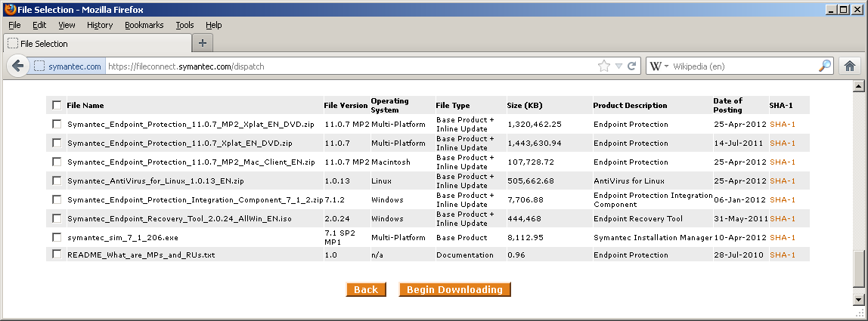Check the MP2_Mac_Client_EN.zip checkbox
This screenshot has width=868, height=321.
57,162
